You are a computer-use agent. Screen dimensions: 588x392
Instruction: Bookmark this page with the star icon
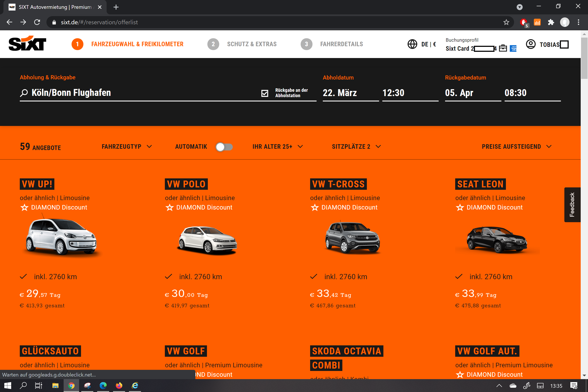pos(506,22)
